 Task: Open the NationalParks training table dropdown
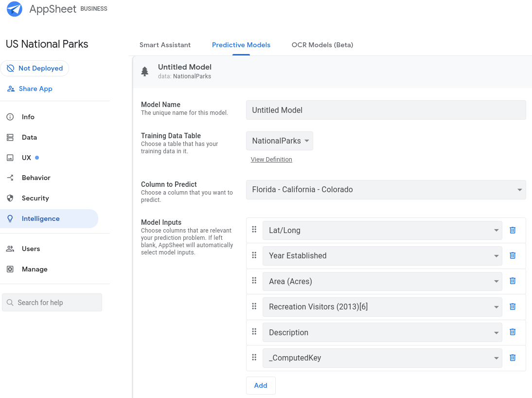pyautogui.click(x=280, y=141)
